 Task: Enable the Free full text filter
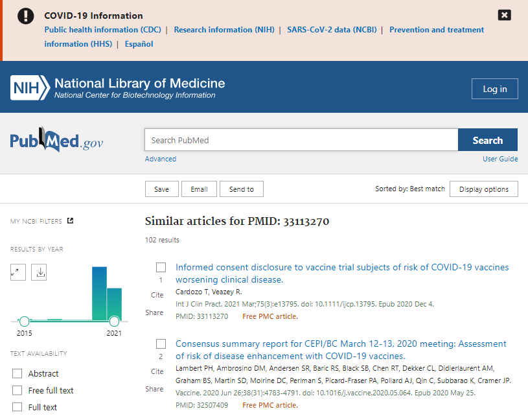tap(17, 390)
